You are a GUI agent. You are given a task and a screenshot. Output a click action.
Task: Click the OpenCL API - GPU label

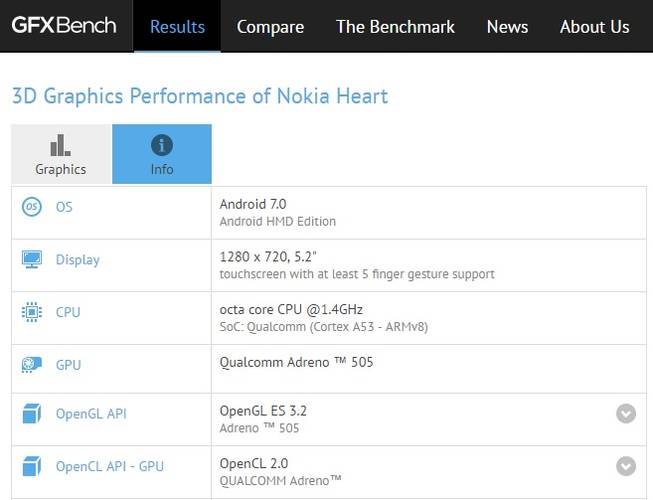point(110,466)
